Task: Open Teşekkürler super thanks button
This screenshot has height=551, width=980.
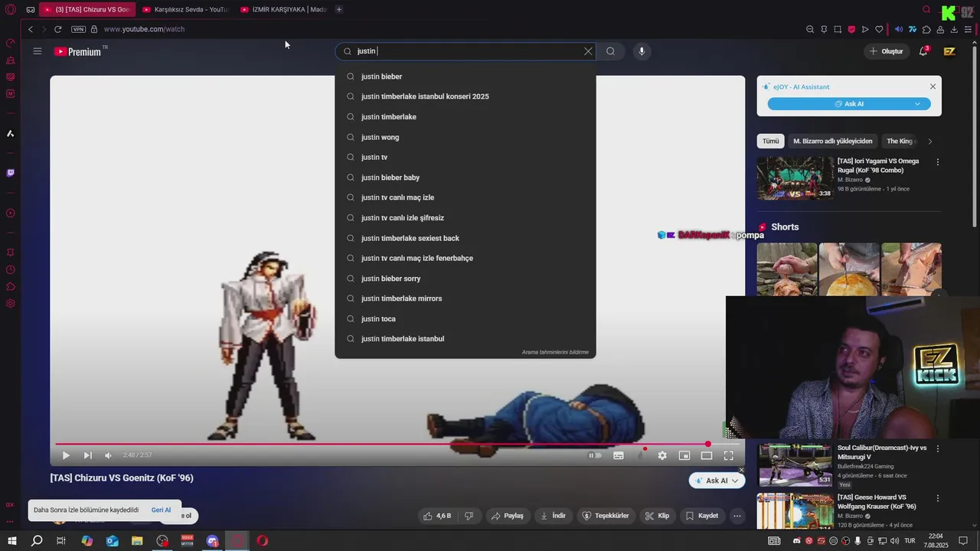Action: pyautogui.click(x=606, y=516)
